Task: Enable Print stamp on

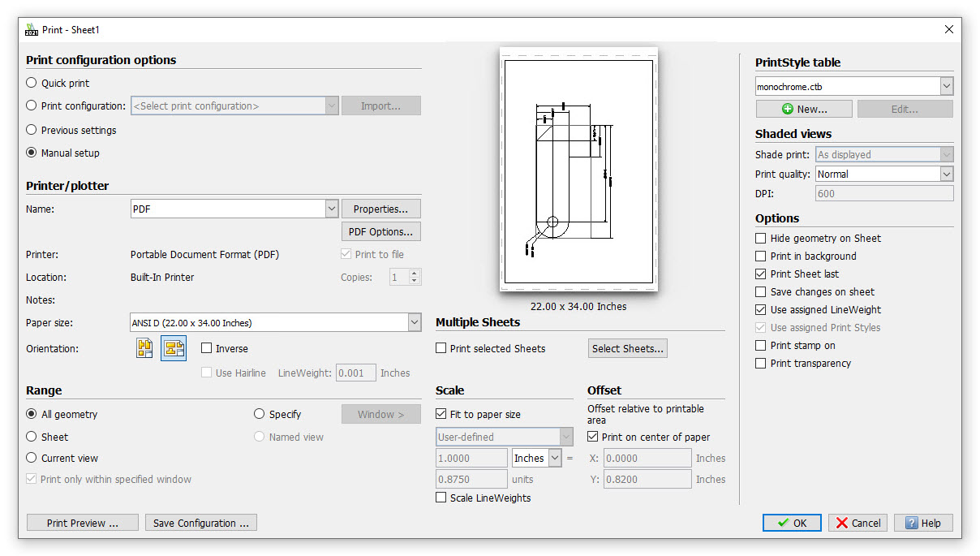Action: pyautogui.click(x=760, y=345)
